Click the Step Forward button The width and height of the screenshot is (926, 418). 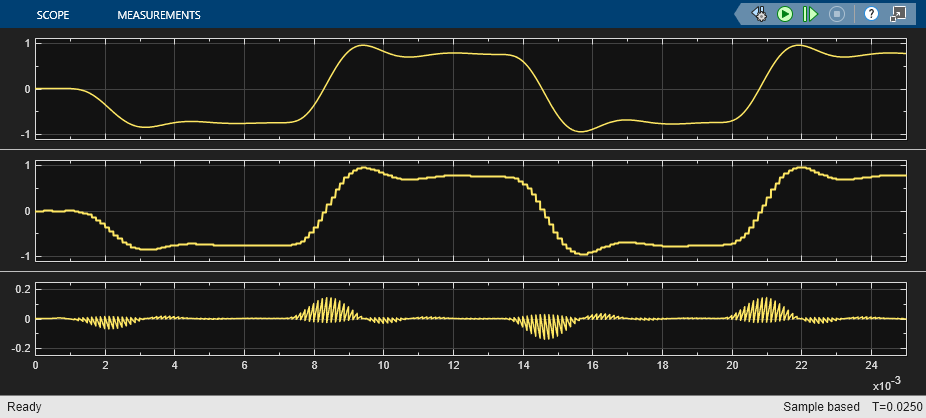(810, 14)
